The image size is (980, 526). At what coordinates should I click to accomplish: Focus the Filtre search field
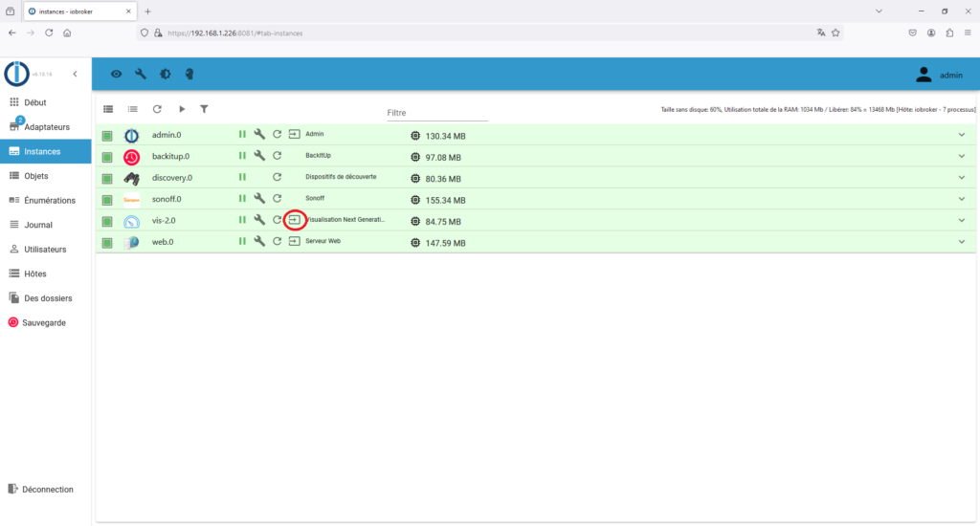click(x=436, y=113)
